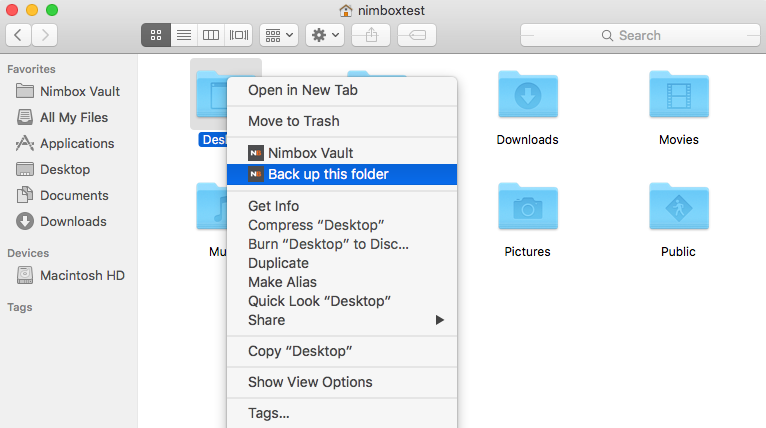
Task: Choose Open in New Tab
Action: click(x=342, y=90)
